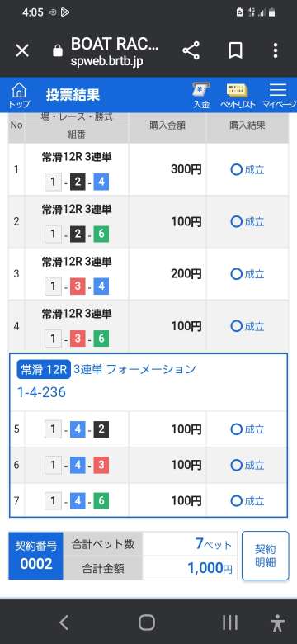This screenshot has height=644, width=297.
Task: Tap the red 3 in row 6
Action: click(101, 466)
